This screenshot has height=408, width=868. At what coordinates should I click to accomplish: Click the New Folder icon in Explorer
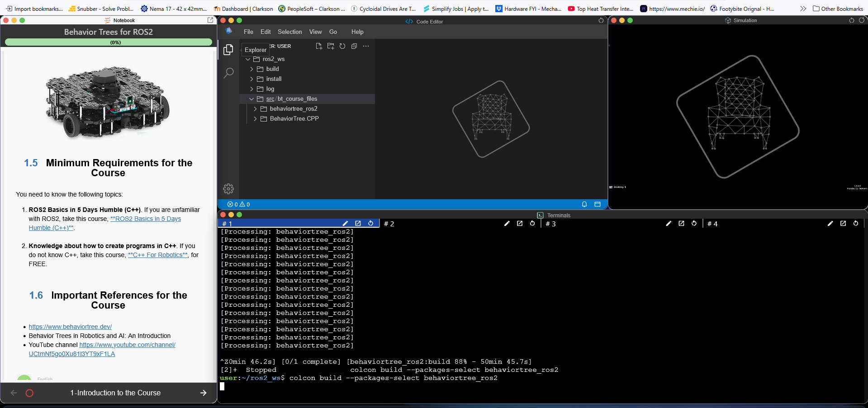331,46
